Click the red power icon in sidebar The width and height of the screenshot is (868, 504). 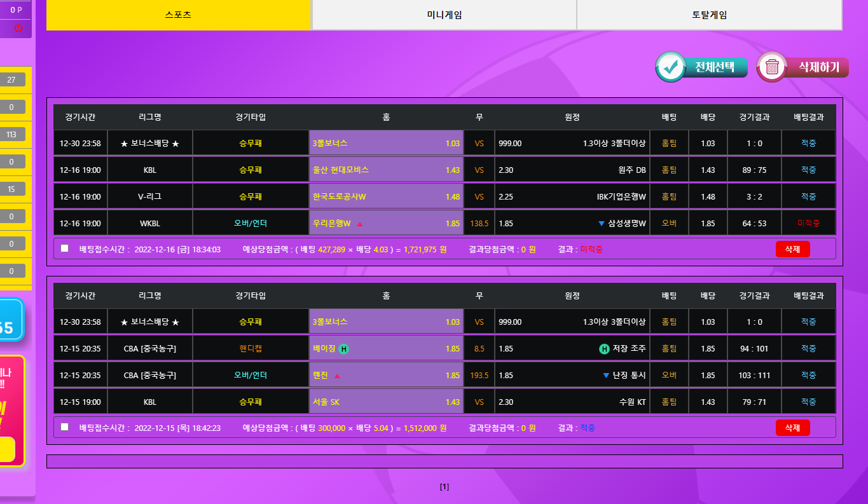pos(18,28)
